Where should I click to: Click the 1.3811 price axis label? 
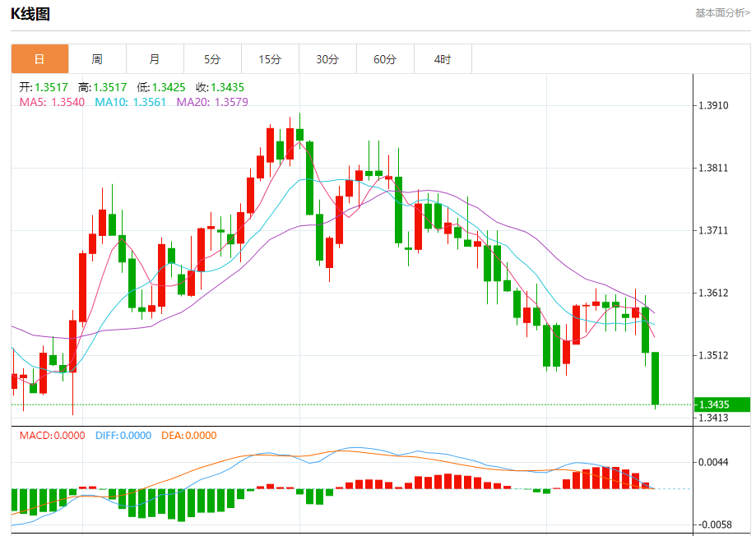713,169
